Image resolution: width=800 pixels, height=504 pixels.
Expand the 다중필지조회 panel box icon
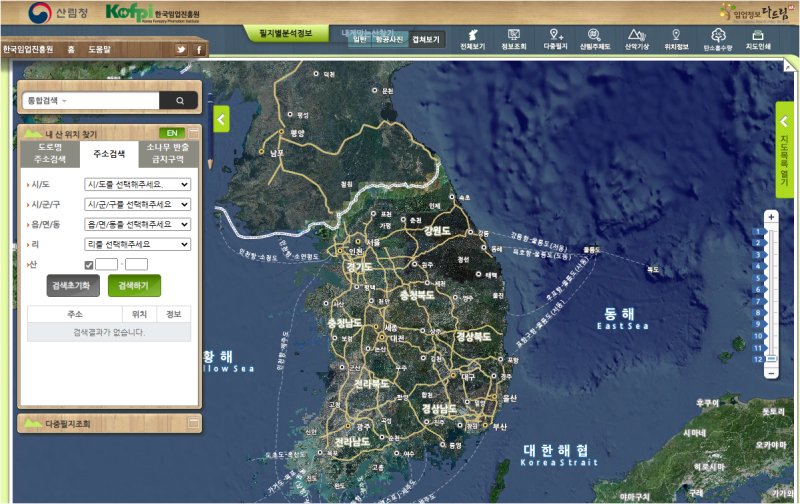[x=194, y=423]
